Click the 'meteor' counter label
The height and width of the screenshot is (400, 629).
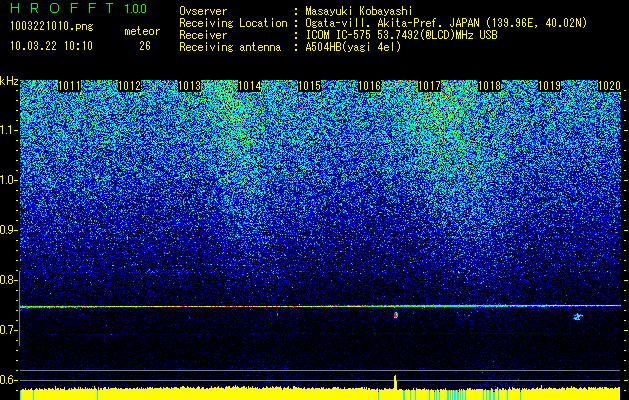click(142, 31)
